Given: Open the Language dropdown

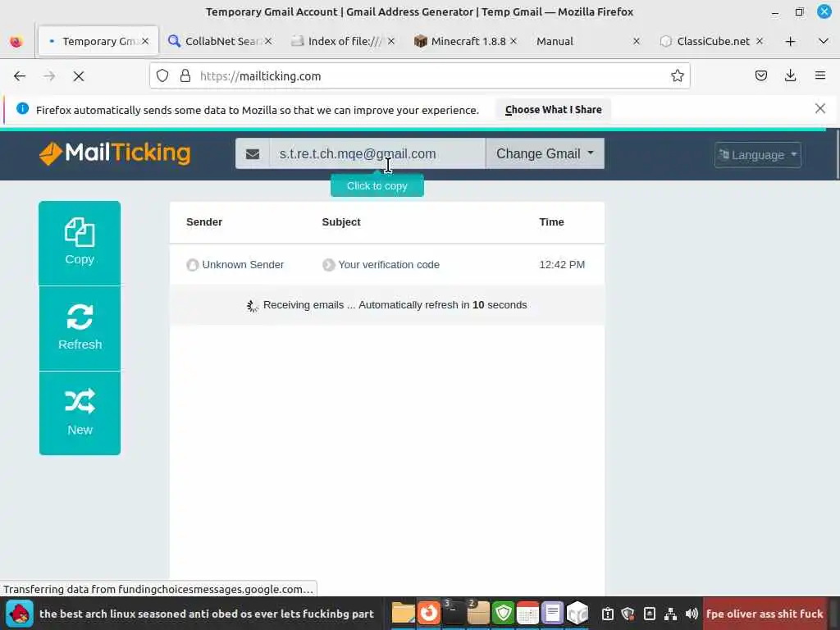Looking at the screenshot, I should point(757,155).
